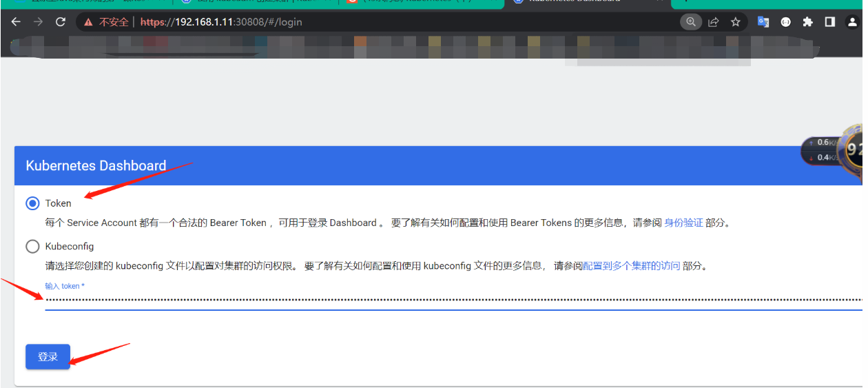Viewport: 868px width, 388px height.
Task: Share this page using the share icon
Action: [x=714, y=22]
